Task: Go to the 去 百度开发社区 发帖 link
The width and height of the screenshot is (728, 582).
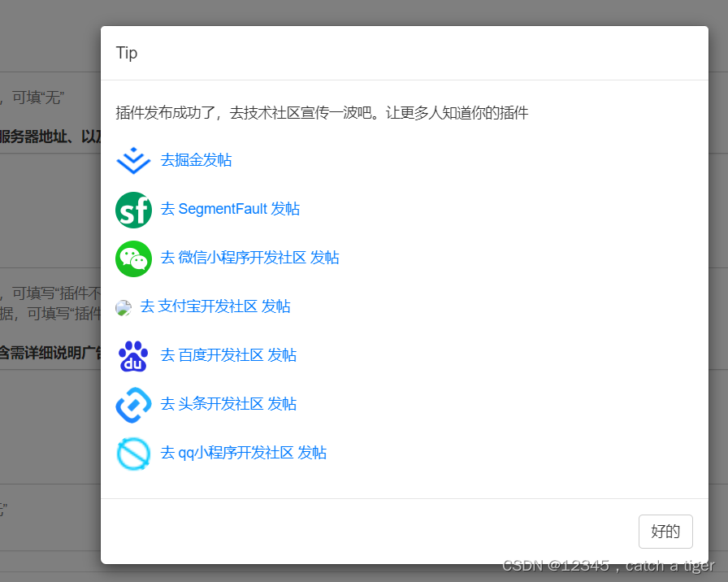Action: tap(228, 355)
